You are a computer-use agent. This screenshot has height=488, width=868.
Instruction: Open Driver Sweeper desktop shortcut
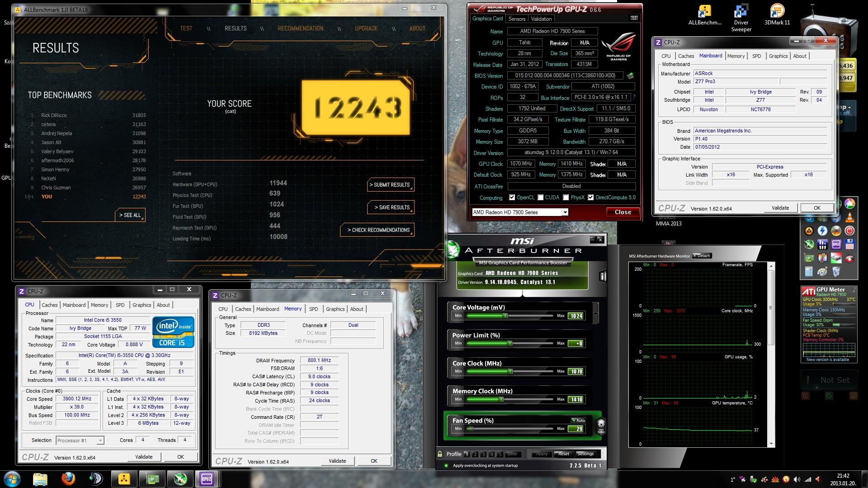tap(741, 19)
